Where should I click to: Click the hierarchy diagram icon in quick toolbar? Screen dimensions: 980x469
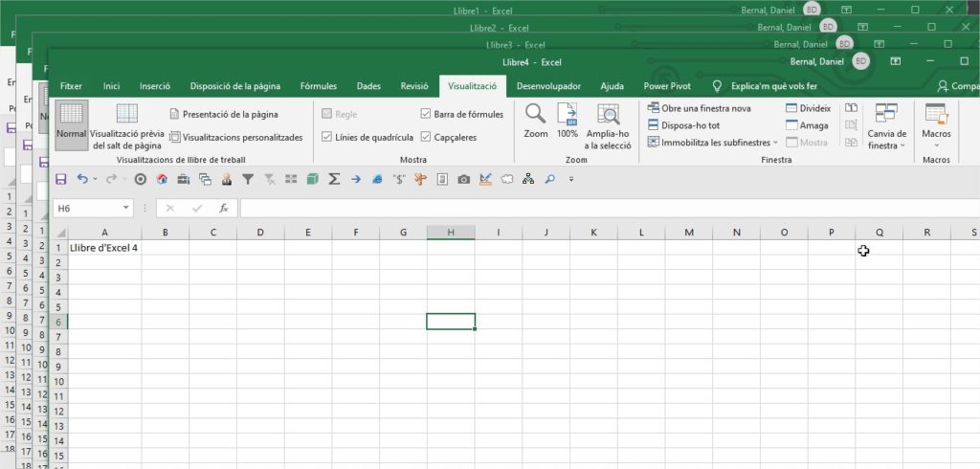pyautogui.click(x=528, y=180)
